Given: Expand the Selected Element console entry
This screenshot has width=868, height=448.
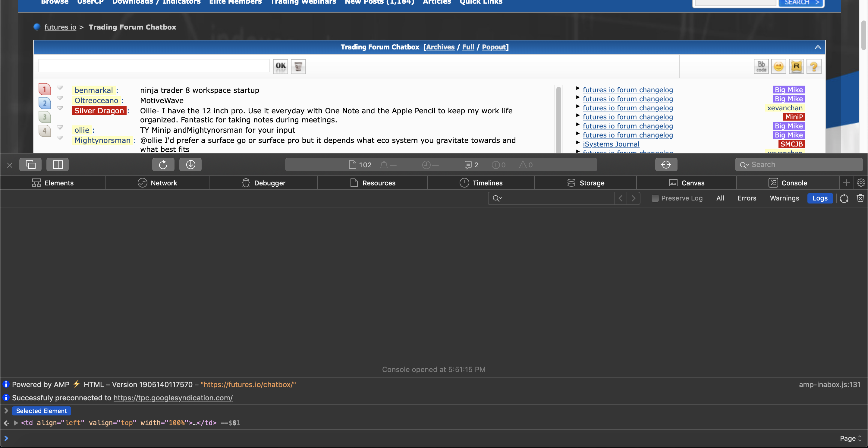Looking at the screenshot, I should click(6, 411).
